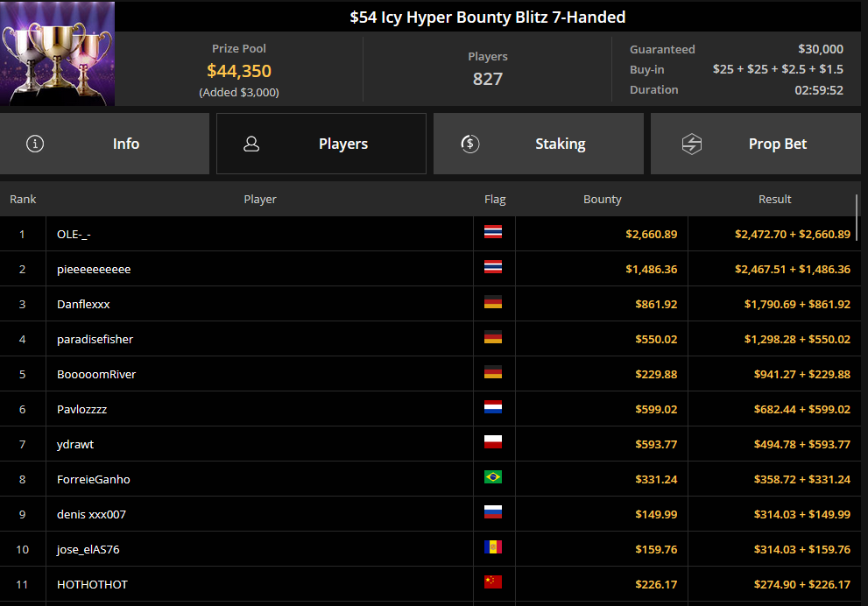Select player HOTHOTHOT
The width and height of the screenshot is (868, 606).
[92, 584]
